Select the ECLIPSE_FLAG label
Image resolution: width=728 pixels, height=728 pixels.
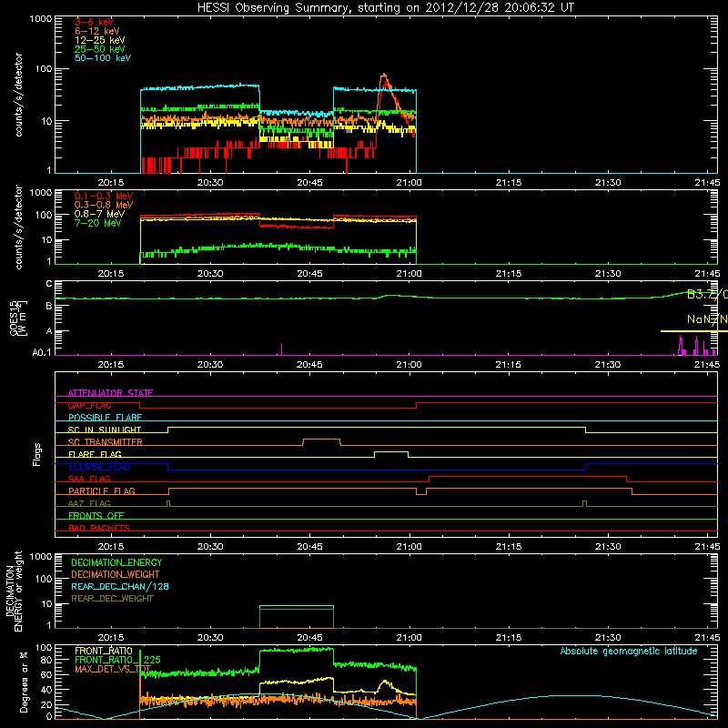[x=99, y=467]
